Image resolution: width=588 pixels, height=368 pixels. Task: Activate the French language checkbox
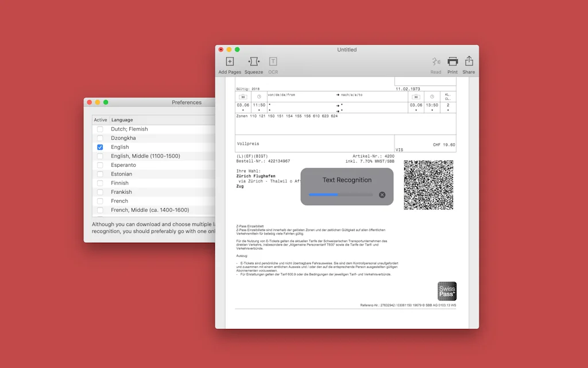pos(100,201)
